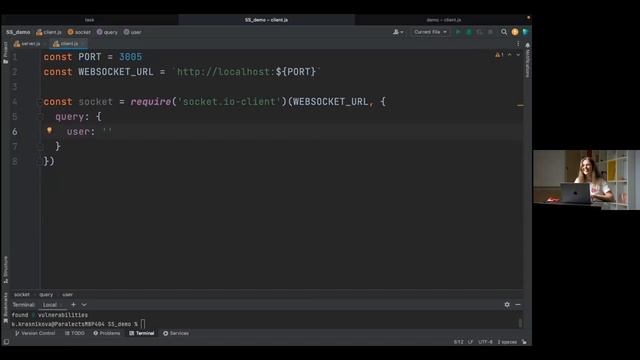
Task: Change the UTF-8 file encoding in the status bar
Action: 485,342
